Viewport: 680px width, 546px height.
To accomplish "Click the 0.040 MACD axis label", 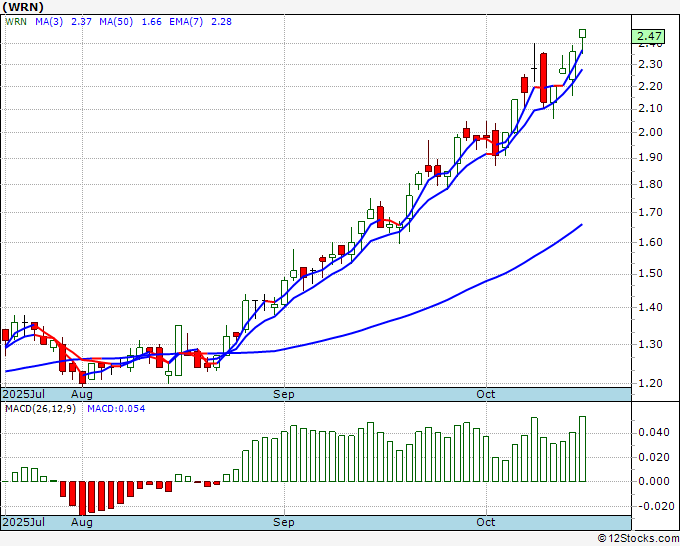I will pyautogui.click(x=654, y=432).
